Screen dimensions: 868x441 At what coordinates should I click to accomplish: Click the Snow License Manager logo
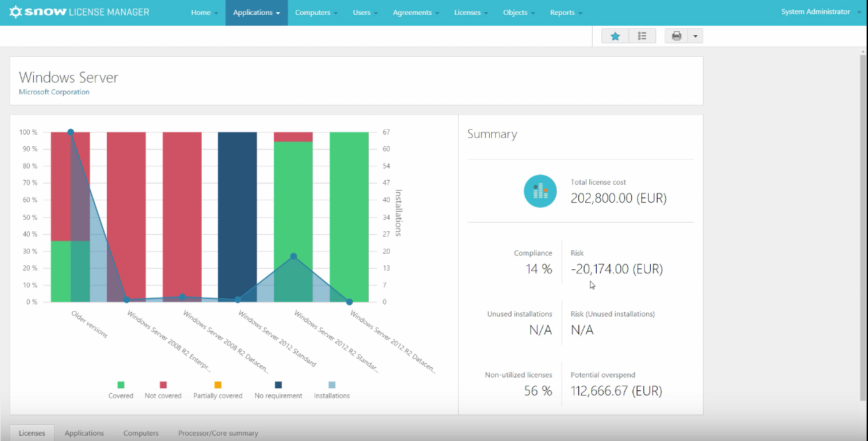coord(79,12)
